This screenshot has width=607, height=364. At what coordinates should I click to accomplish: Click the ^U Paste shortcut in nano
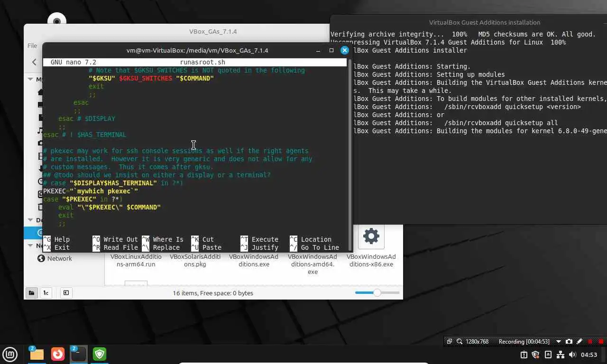[206, 247]
